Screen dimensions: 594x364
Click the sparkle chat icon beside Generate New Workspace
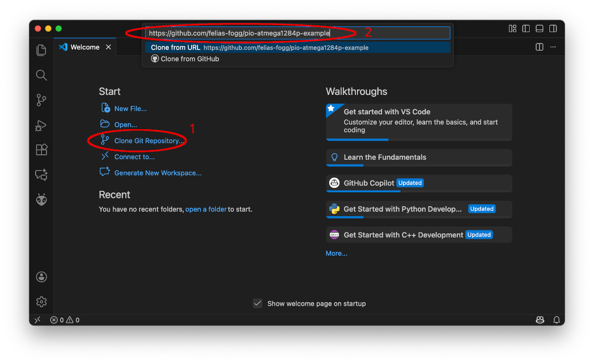pyautogui.click(x=105, y=172)
